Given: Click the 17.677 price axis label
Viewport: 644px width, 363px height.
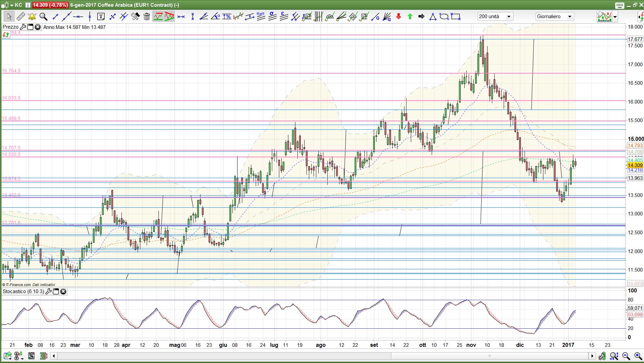Looking at the screenshot, I should pyautogui.click(x=635, y=39).
